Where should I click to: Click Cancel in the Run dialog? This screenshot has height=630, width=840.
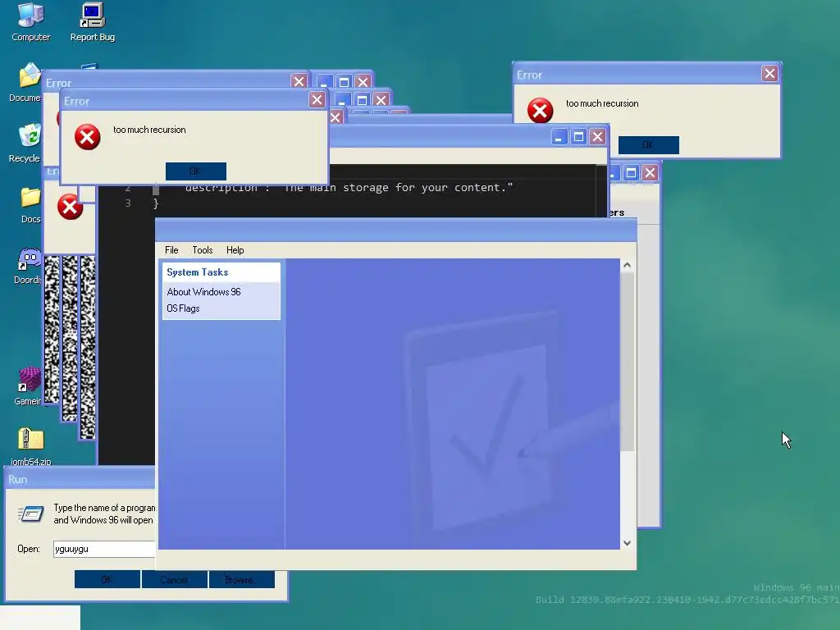(x=174, y=579)
